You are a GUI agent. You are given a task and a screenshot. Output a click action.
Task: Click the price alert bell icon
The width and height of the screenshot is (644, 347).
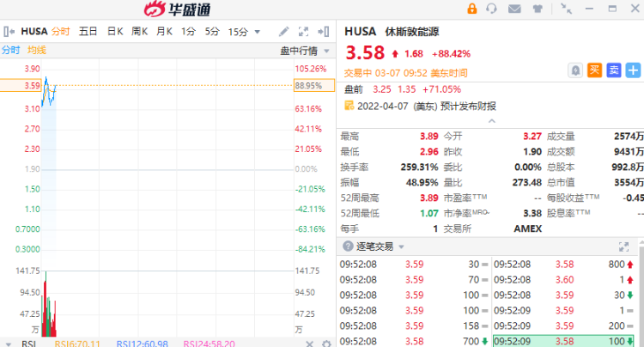pos(575,70)
